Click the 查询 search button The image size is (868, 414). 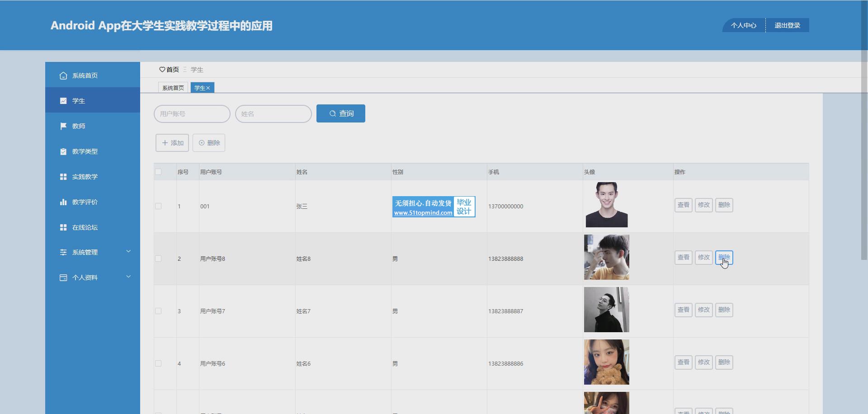(341, 113)
